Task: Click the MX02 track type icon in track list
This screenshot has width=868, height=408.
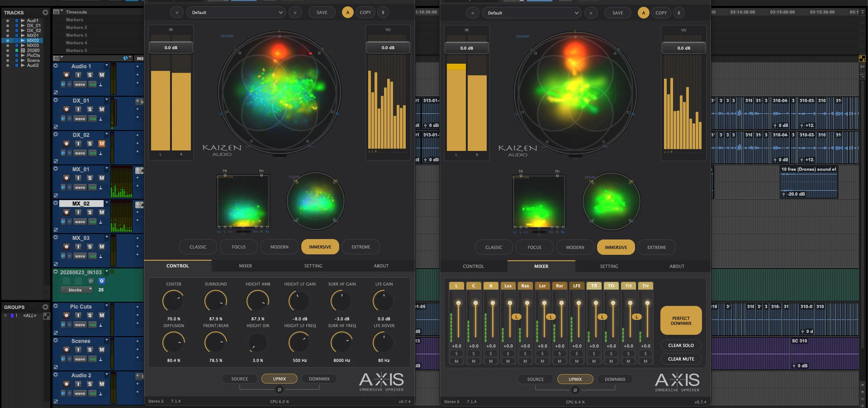Action: (23, 40)
